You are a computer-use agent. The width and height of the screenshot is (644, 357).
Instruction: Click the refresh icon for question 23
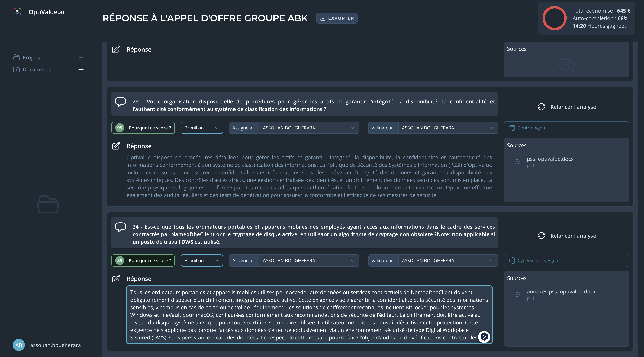[x=541, y=107]
